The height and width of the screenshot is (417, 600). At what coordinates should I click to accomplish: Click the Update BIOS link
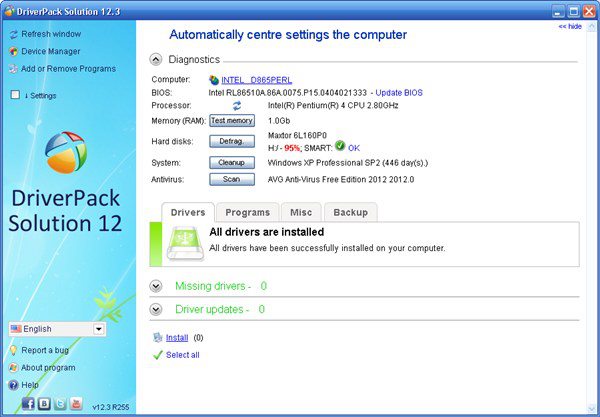(x=399, y=93)
